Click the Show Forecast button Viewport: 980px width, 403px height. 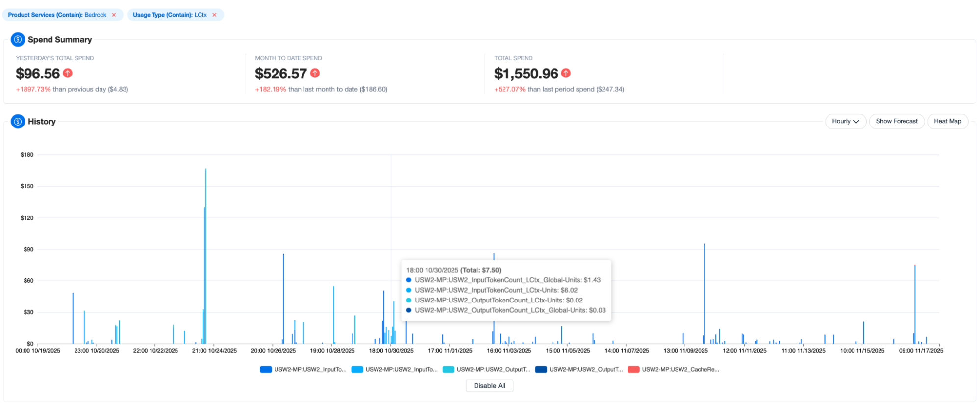(896, 121)
